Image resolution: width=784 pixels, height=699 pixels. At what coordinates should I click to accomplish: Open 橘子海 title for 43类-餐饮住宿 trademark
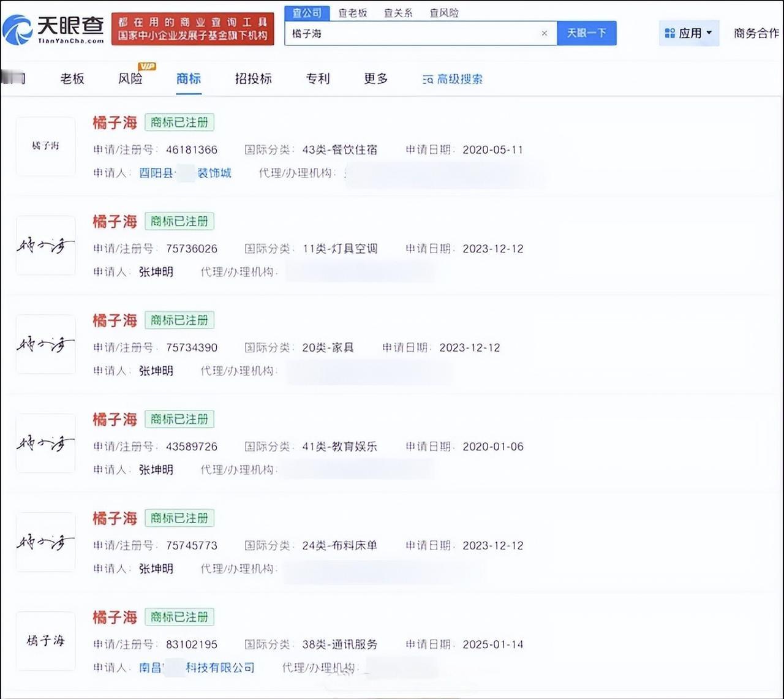[115, 123]
